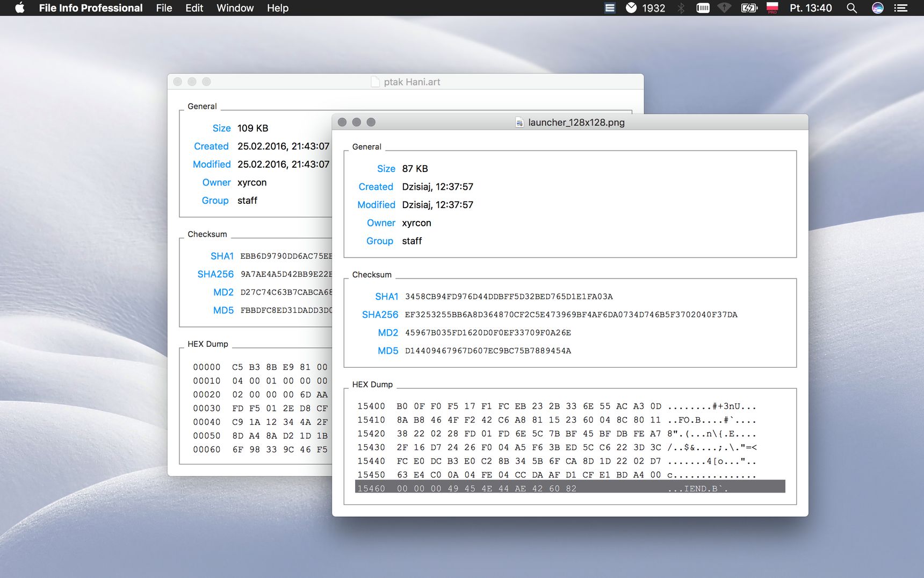Close the ptak Hani.art window
The image size is (924, 578).
pyautogui.click(x=177, y=82)
